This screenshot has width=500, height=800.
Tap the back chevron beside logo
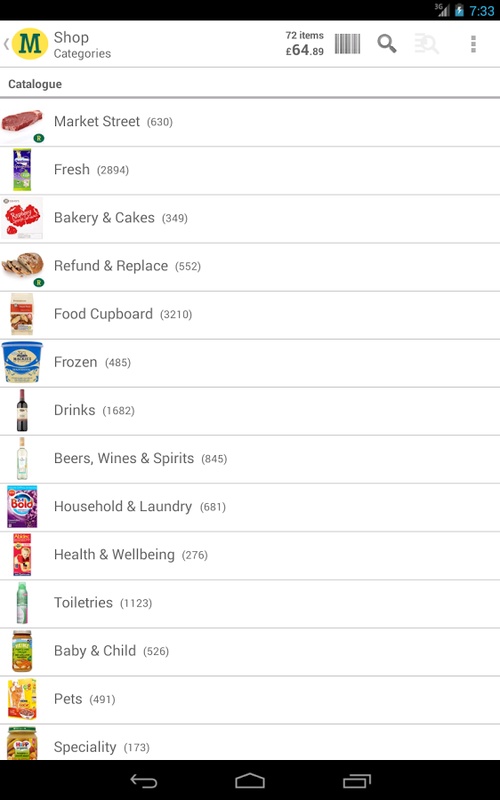click(6, 44)
